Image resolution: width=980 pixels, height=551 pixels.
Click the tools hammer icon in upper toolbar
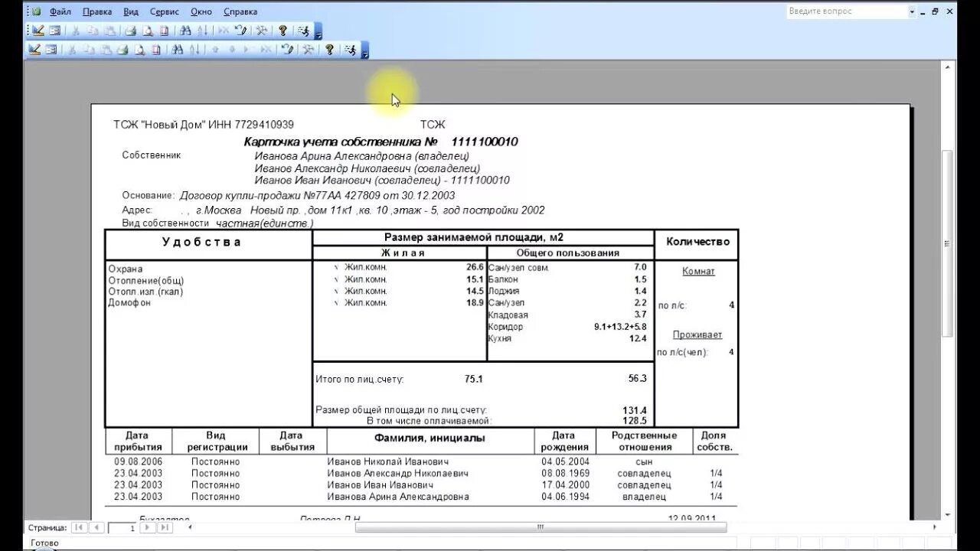tap(262, 31)
